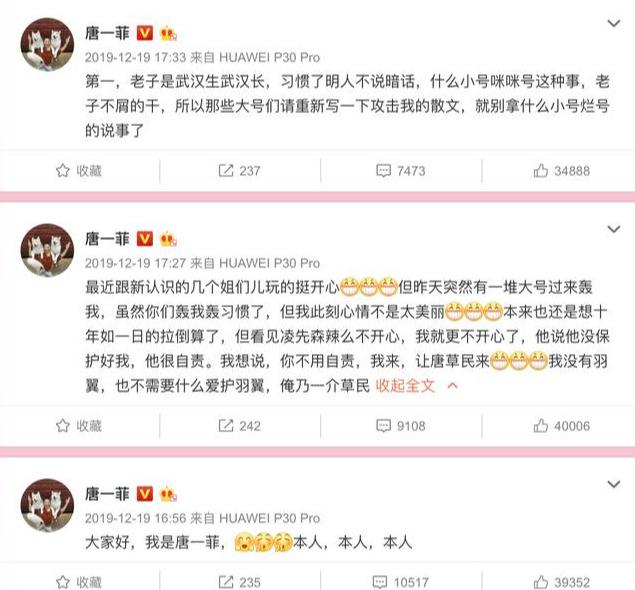Image resolution: width=635 pixels, height=590 pixels.
Task: Open avatar thumbnail of the second post
Action: (x=47, y=250)
